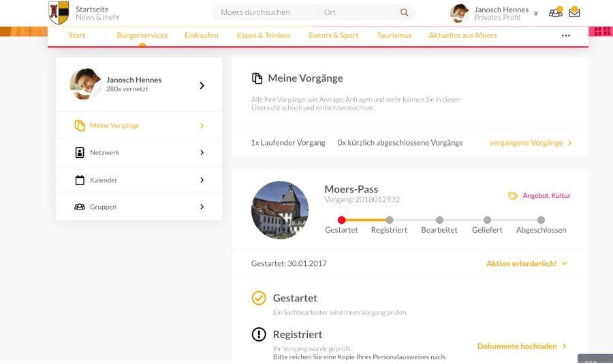Click the magnifier search icon
Viewport: 613px width, 364px height.
click(x=404, y=12)
